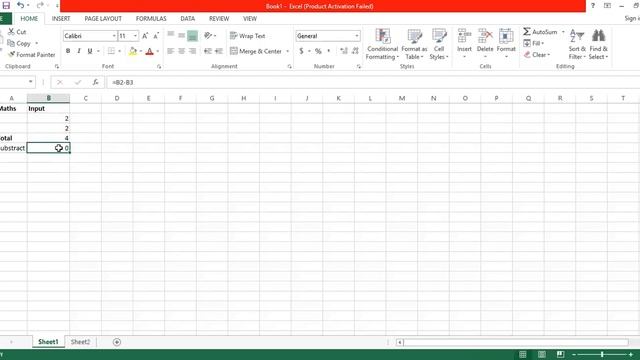
Task: Enable Wrap Text
Action: tap(248, 36)
